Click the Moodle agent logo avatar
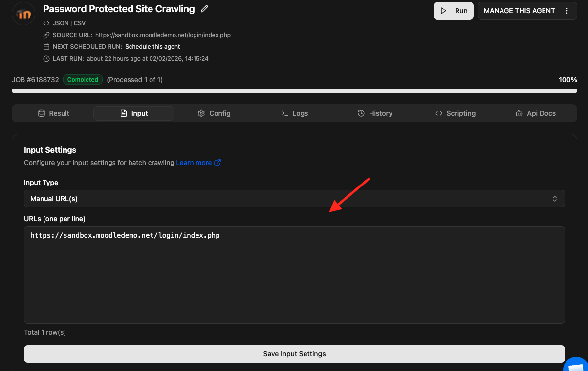Viewport: 588px width, 371px height. point(23,14)
